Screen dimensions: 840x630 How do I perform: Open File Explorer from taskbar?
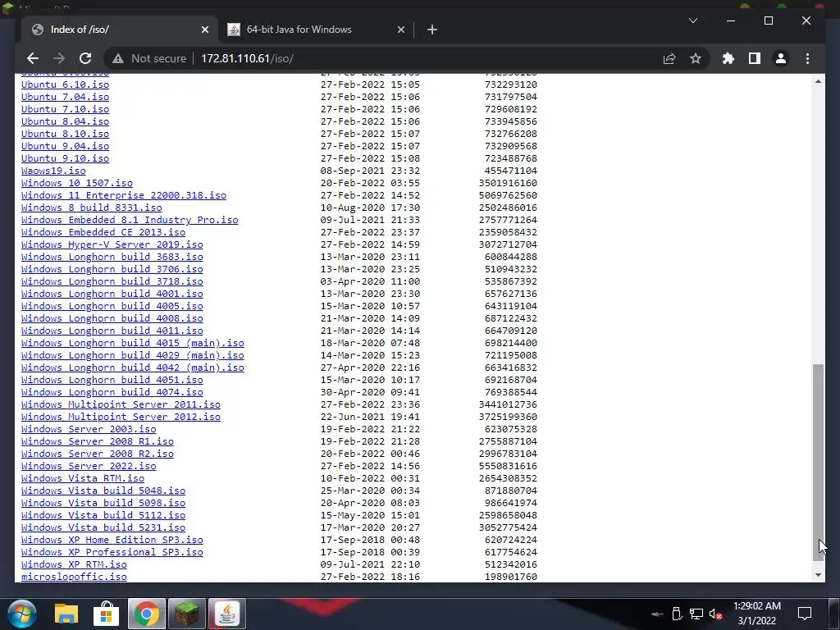(66, 614)
